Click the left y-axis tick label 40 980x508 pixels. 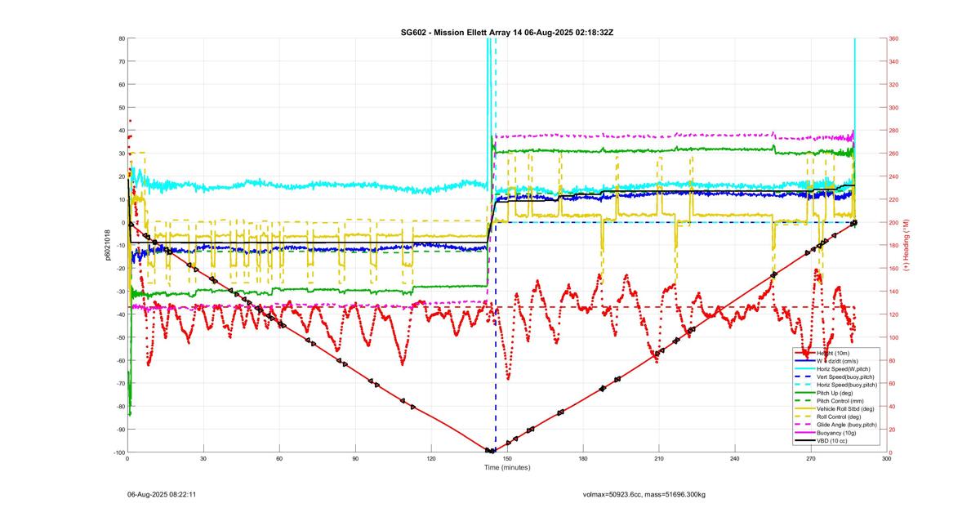[121, 131]
